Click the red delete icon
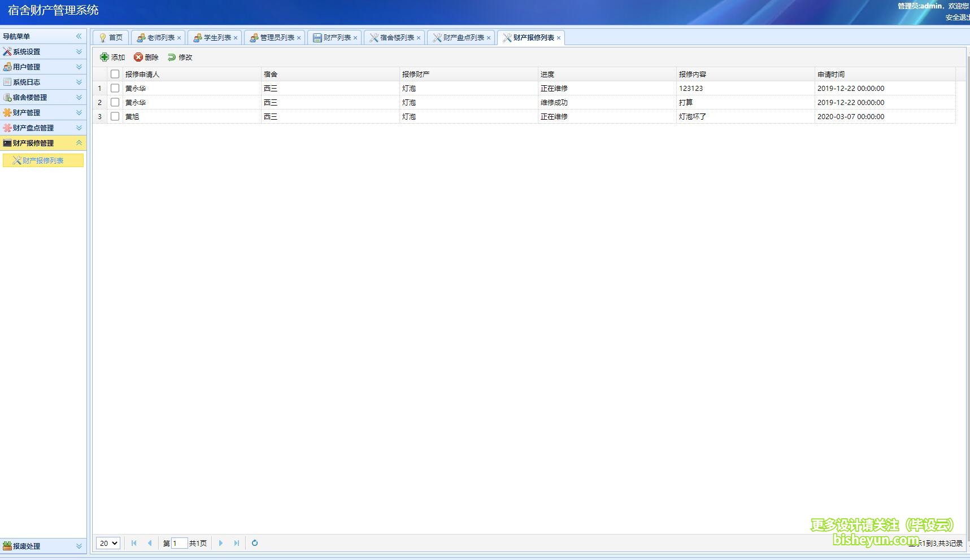The image size is (970, 560). [138, 57]
